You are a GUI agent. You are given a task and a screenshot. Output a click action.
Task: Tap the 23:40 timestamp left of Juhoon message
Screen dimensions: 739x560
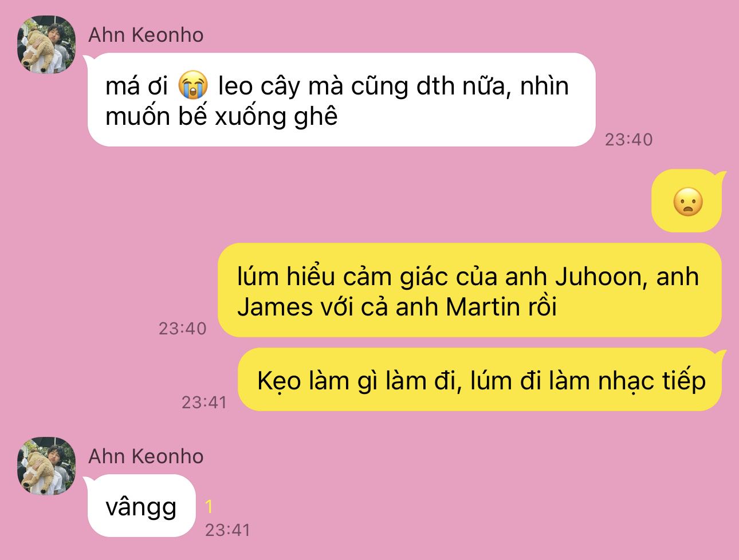pyautogui.click(x=182, y=328)
